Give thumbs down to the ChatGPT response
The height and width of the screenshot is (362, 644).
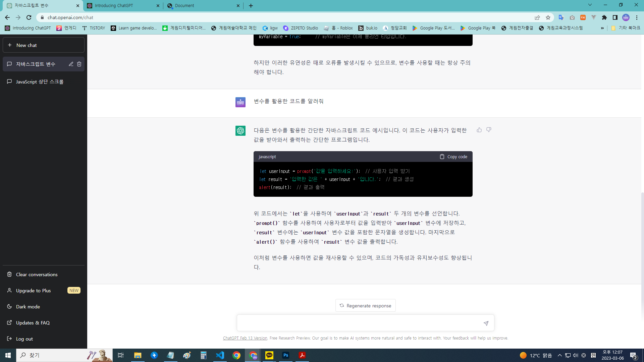(x=489, y=130)
